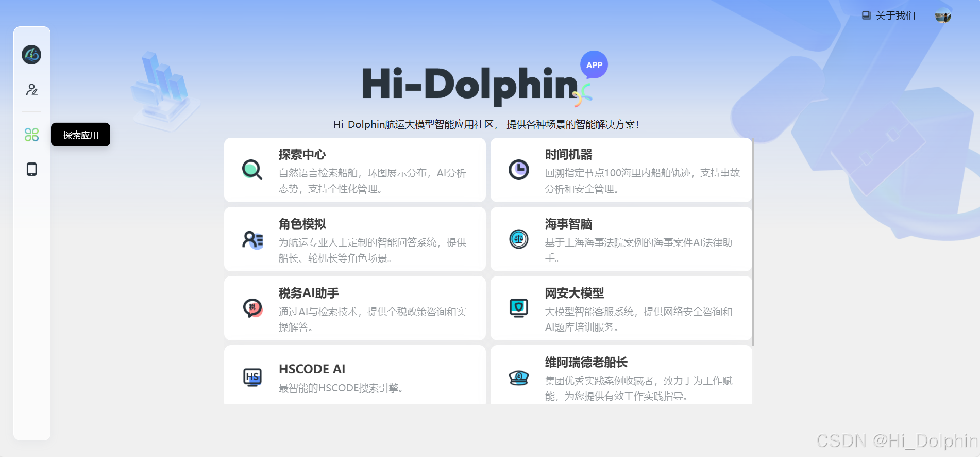This screenshot has height=457, width=980.
Task: Click the tagline 'Hi-Dolphin航运大模型智能应用社区'
Action: pos(413,124)
